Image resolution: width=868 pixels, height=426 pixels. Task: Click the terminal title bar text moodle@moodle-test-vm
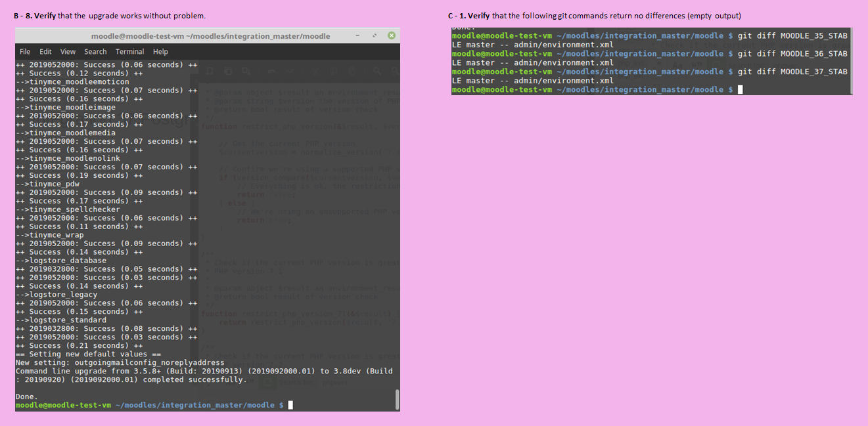210,36
